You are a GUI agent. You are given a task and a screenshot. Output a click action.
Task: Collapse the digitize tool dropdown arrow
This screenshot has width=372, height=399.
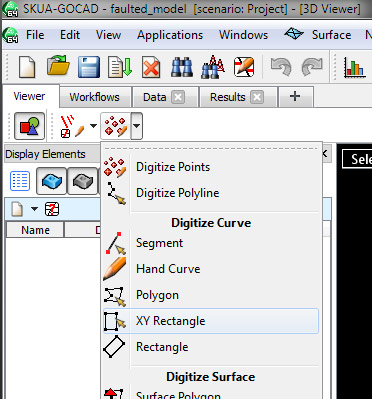pos(137,126)
